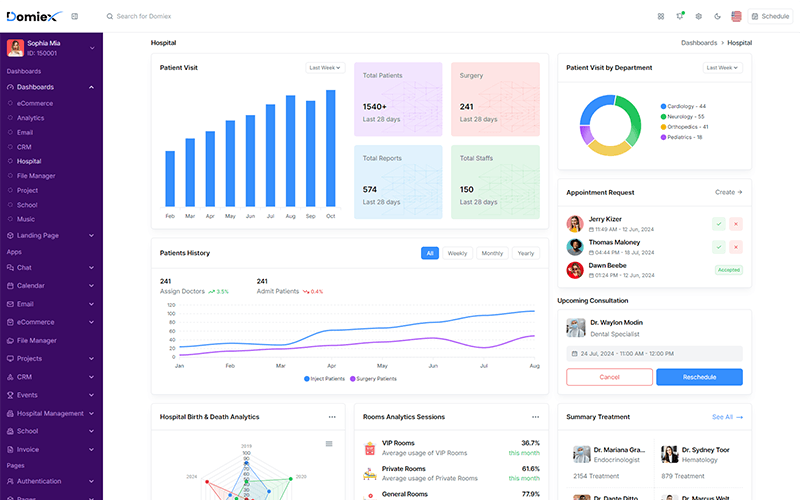Click the Authentication sidebar icon
This screenshot has width=800, height=500.
click(10, 481)
